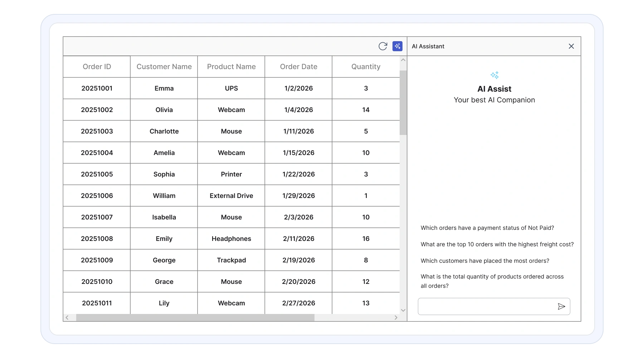This screenshot has height=358, width=644.
Task: Refresh the data grid
Action: click(x=382, y=46)
